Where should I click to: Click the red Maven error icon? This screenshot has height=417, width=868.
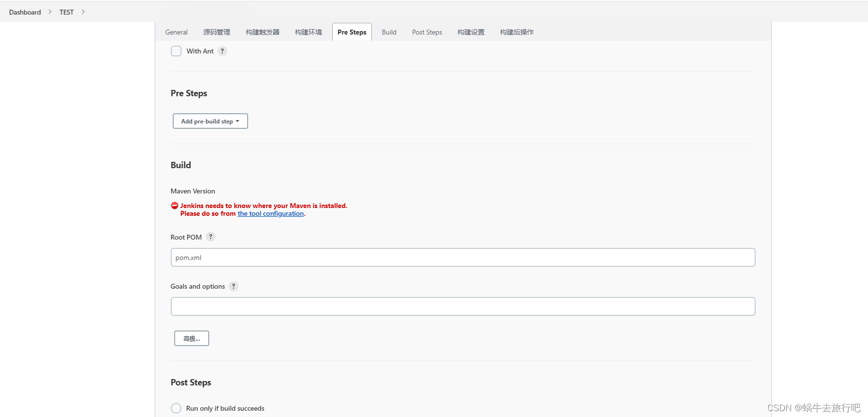tap(175, 206)
